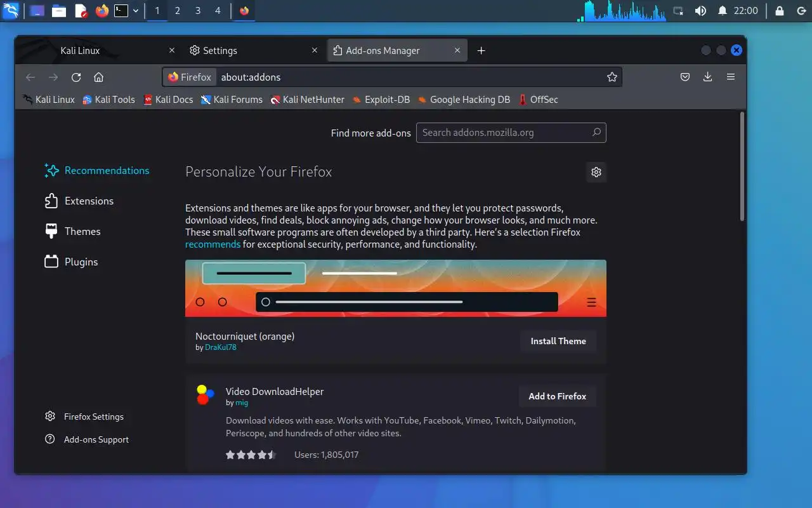
Task: Open the volume control icon
Action: 700,11
